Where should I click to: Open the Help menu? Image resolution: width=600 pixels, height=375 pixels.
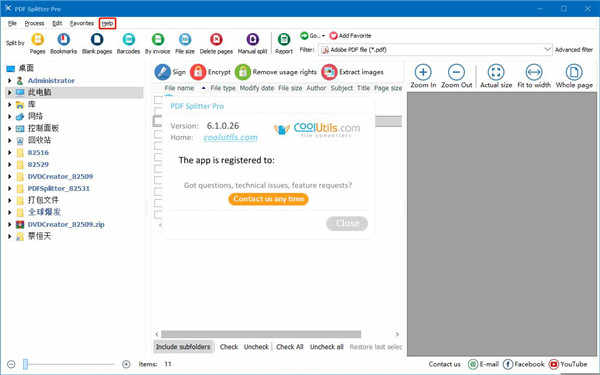click(x=107, y=23)
